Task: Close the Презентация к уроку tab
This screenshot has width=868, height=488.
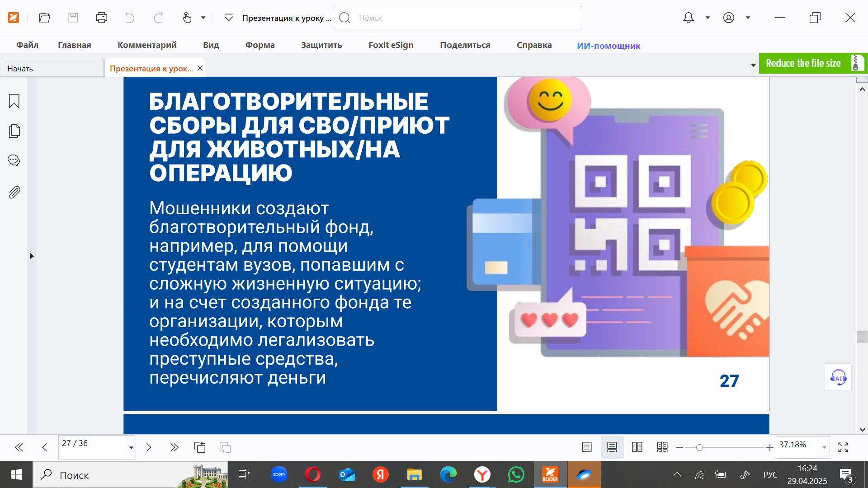Action: click(x=200, y=68)
